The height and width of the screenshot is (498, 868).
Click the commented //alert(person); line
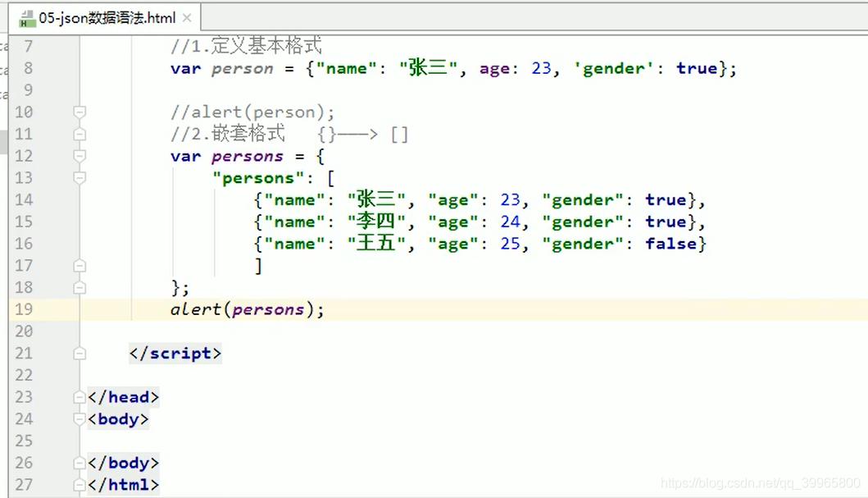point(252,112)
